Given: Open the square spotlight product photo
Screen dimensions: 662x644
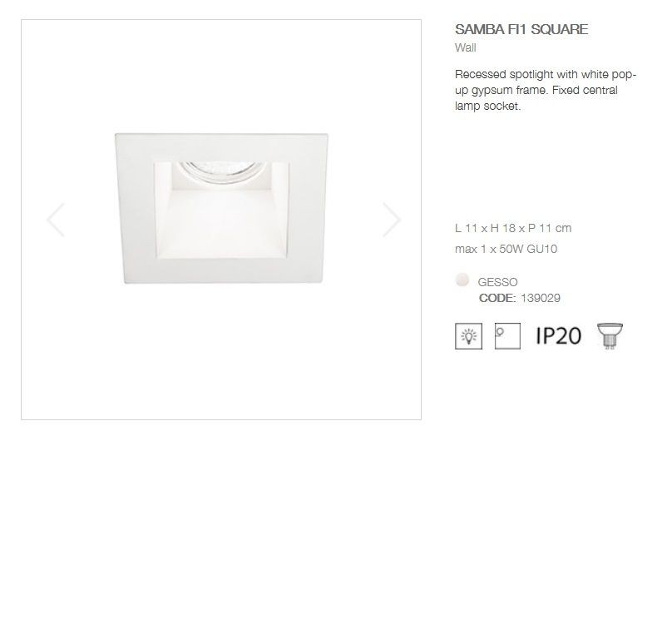Looking at the screenshot, I should click(x=221, y=208).
